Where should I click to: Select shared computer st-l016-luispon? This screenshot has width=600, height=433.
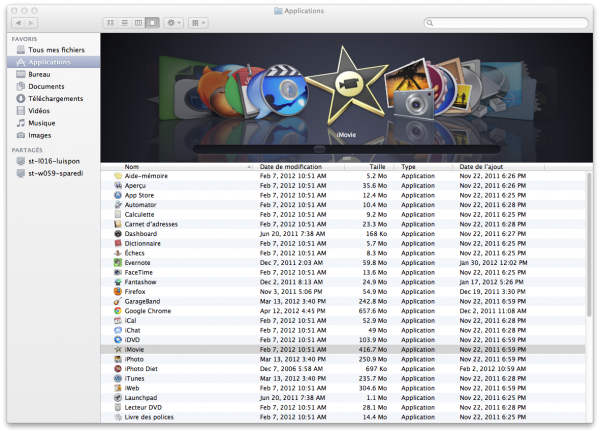tap(54, 161)
